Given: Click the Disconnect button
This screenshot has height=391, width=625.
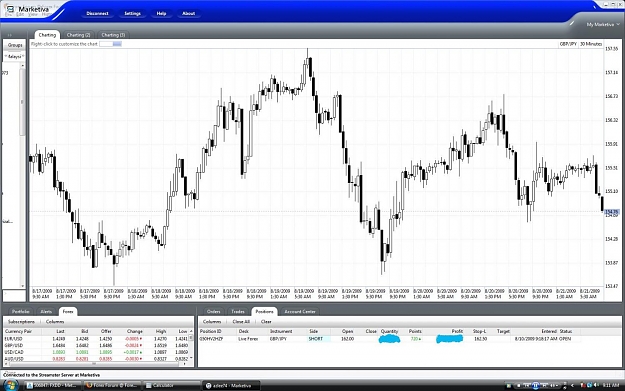Looking at the screenshot, I should tap(97, 14).
